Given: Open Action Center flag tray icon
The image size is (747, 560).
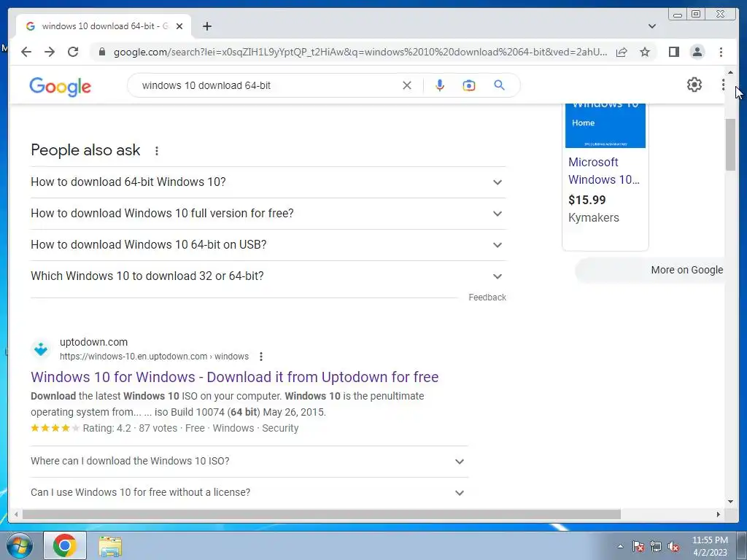Looking at the screenshot, I should [x=638, y=546].
